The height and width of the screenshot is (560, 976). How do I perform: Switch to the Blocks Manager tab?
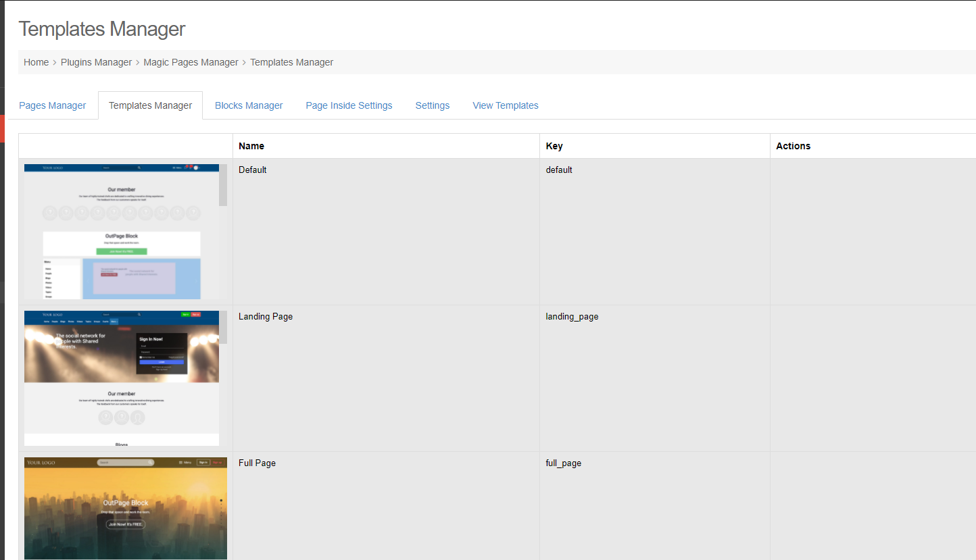pos(249,105)
